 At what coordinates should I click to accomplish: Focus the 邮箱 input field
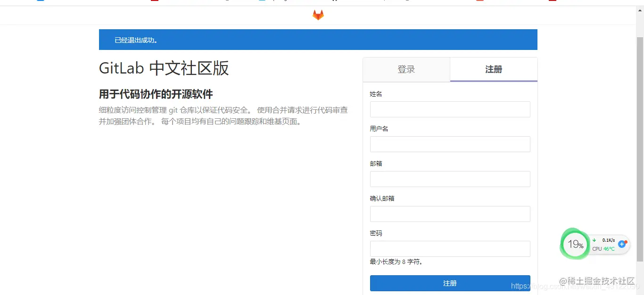tap(450, 179)
